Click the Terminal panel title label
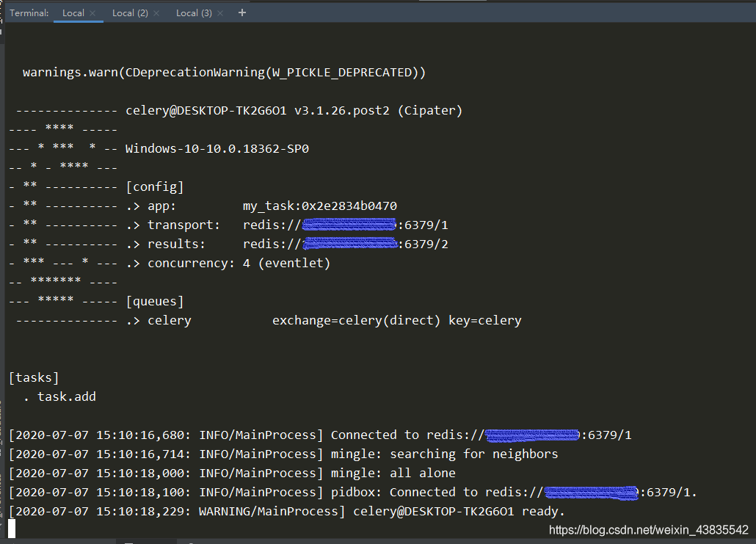The image size is (756, 544). click(29, 13)
